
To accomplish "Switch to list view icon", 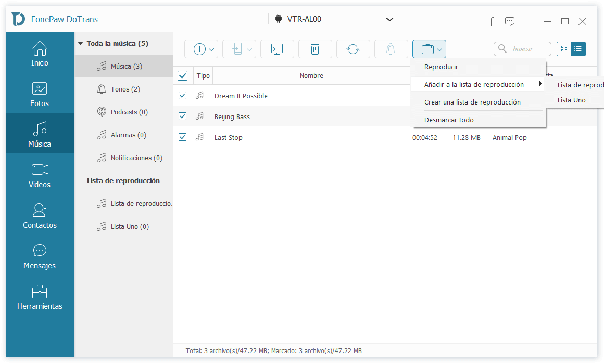I will [578, 49].
